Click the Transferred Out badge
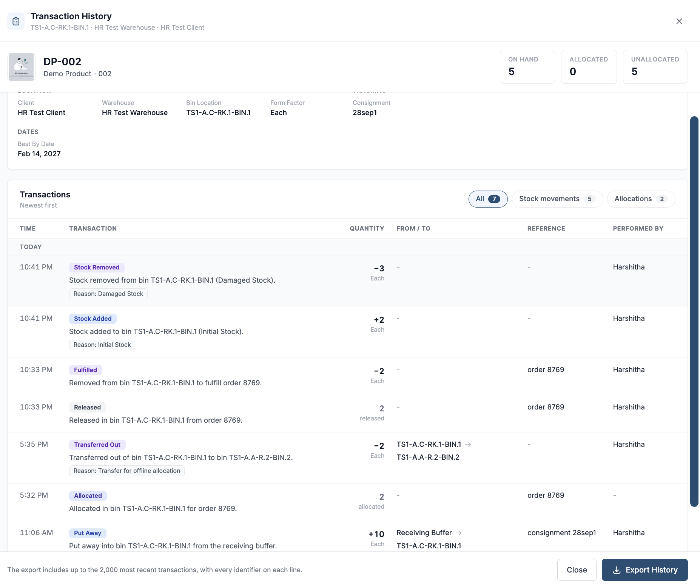The height and width of the screenshot is (588, 700). 97,445
